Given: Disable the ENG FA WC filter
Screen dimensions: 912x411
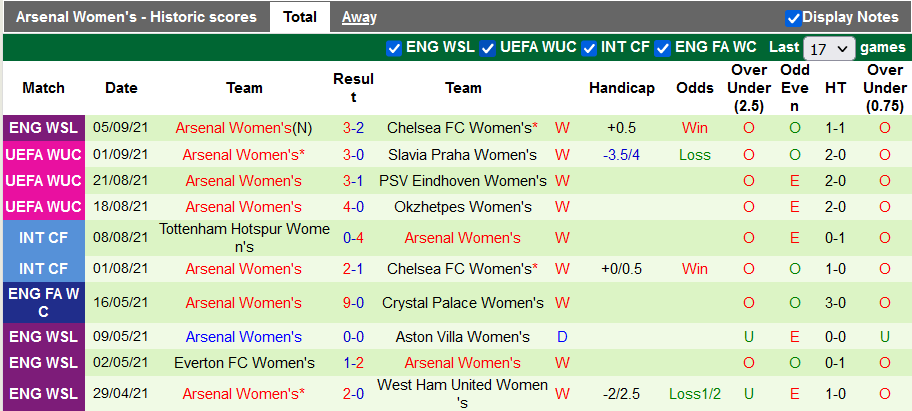Looking at the screenshot, I should 663,47.
